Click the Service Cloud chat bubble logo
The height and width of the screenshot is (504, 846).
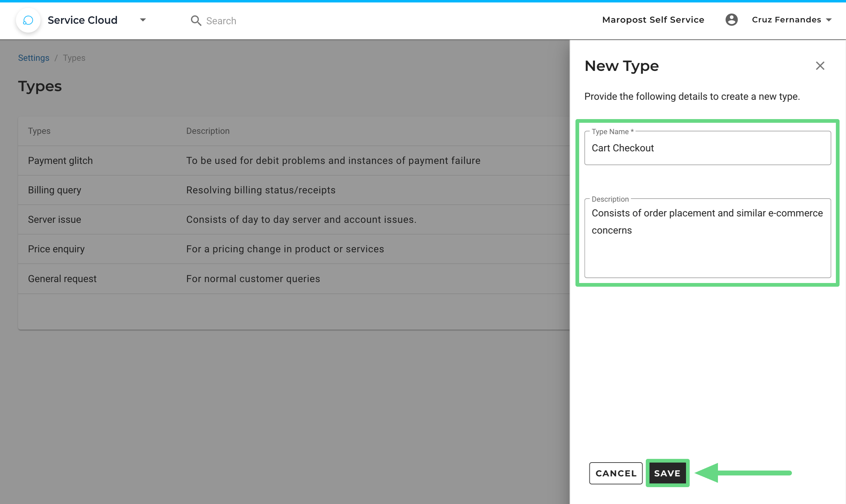(28, 20)
